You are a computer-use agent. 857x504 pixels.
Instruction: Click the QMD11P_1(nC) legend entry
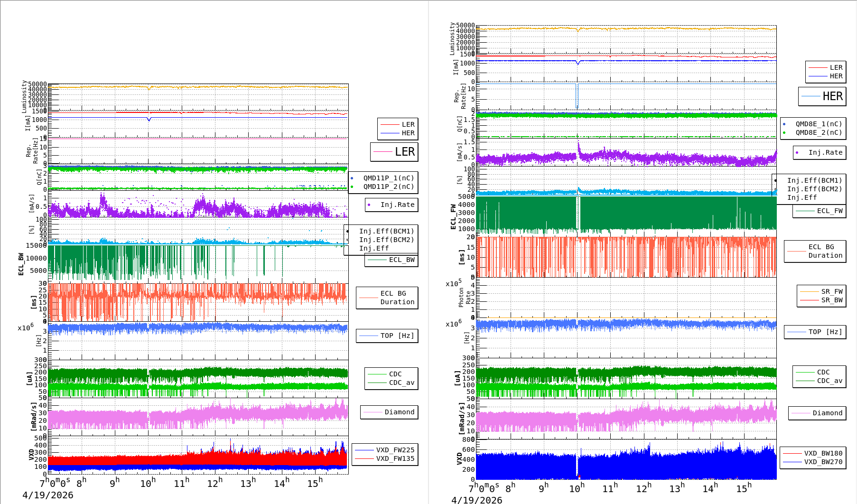click(388, 178)
